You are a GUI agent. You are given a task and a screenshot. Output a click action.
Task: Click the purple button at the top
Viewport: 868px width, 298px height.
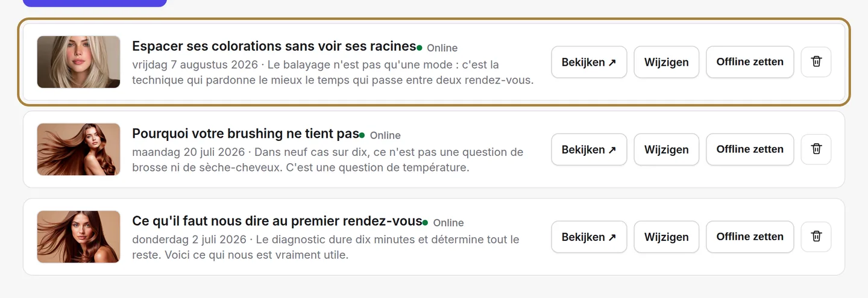click(x=95, y=2)
